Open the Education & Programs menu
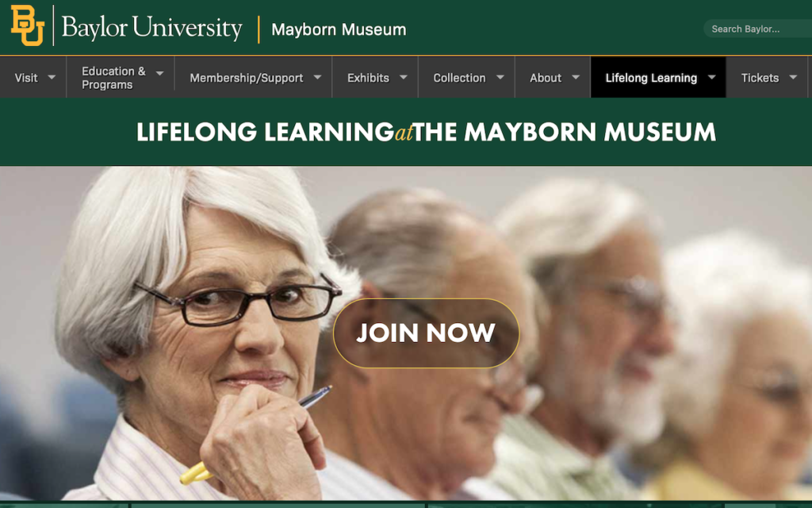 [113, 78]
